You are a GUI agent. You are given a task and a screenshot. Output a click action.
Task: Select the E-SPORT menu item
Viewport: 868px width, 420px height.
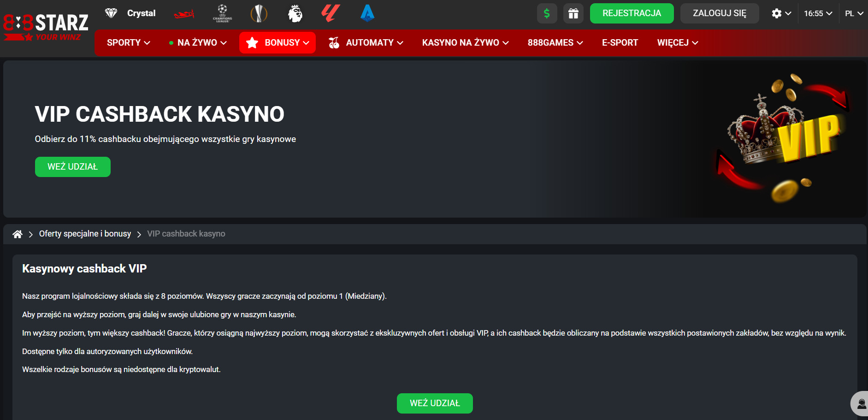pyautogui.click(x=620, y=43)
